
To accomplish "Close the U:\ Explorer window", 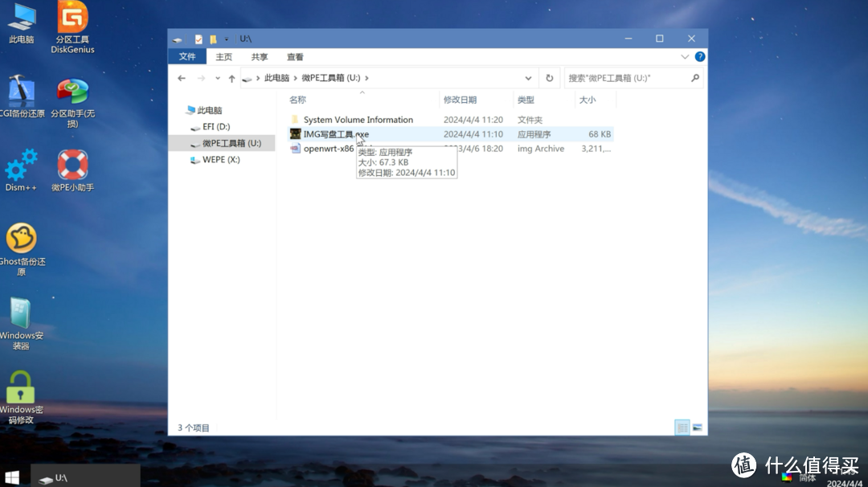I will [x=691, y=39].
